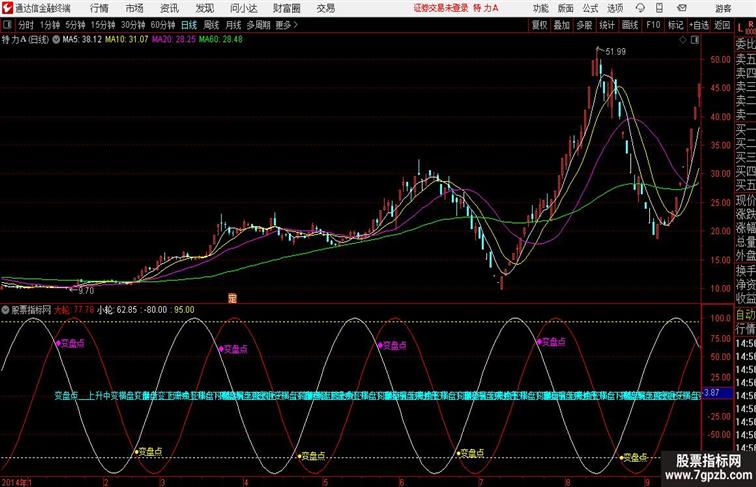756x487 pixels.
Task: Click the 9.70 low price label
Action: point(86,291)
